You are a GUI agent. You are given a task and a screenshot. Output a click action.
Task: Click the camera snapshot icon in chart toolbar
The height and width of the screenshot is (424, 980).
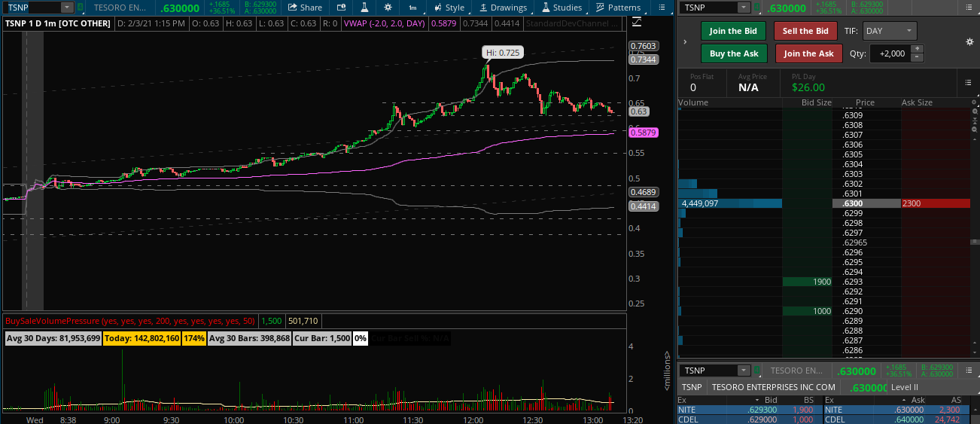[341, 8]
